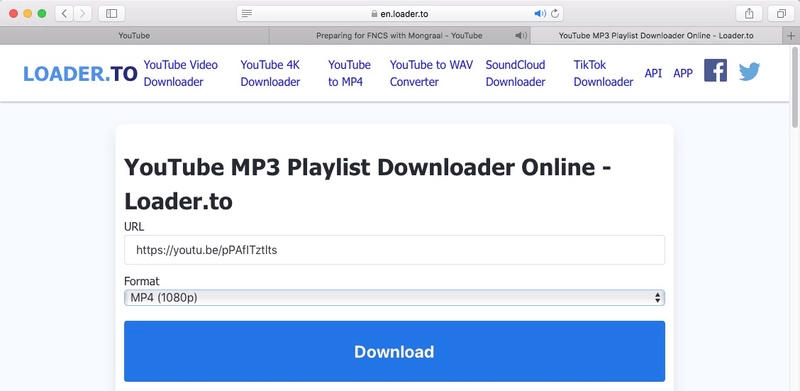This screenshot has width=800, height=391.
Task: Go forward with Safari's forward arrow
Action: tap(83, 14)
